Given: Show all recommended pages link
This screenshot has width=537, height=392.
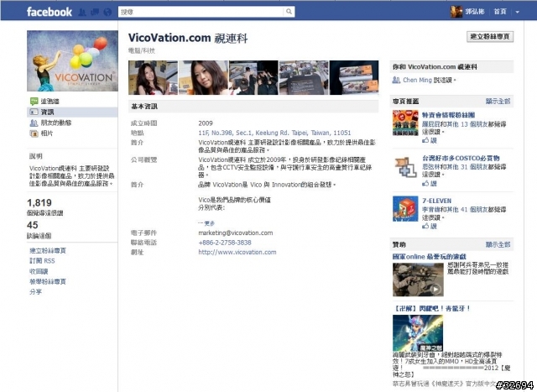Looking at the screenshot, I should [x=498, y=101].
